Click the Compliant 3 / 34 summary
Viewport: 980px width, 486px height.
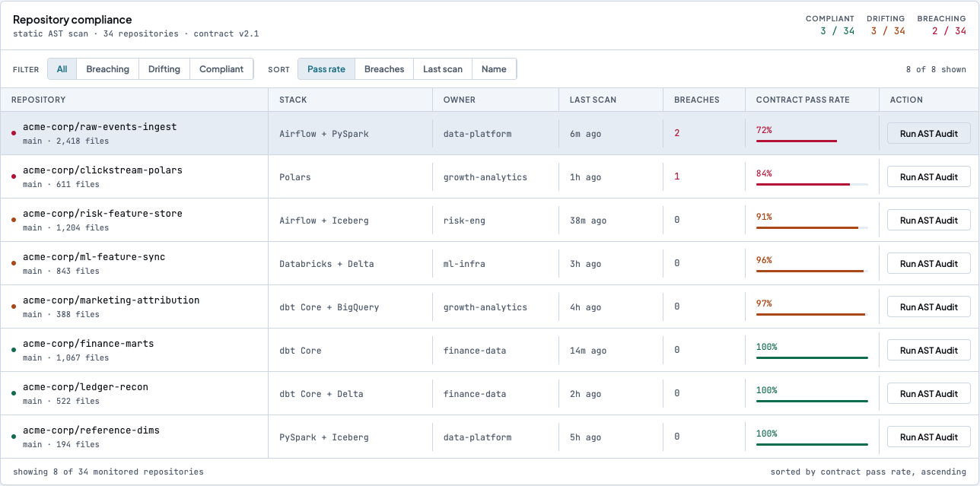(830, 25)
